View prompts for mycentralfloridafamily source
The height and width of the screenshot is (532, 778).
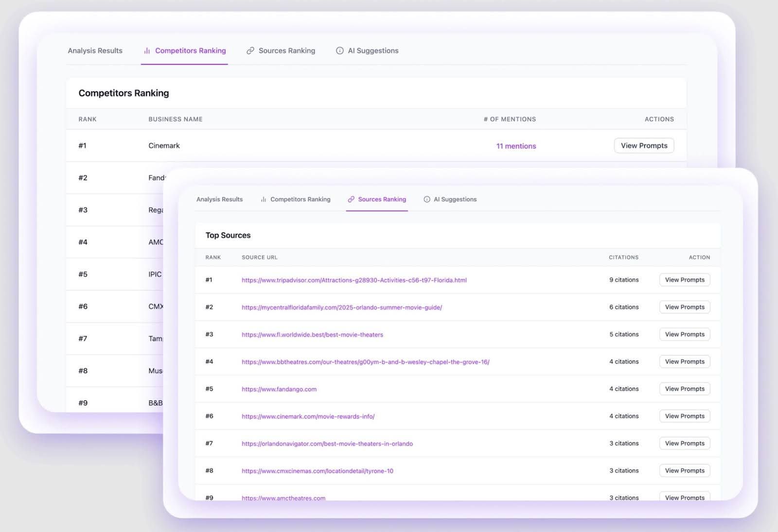[685, 307]
